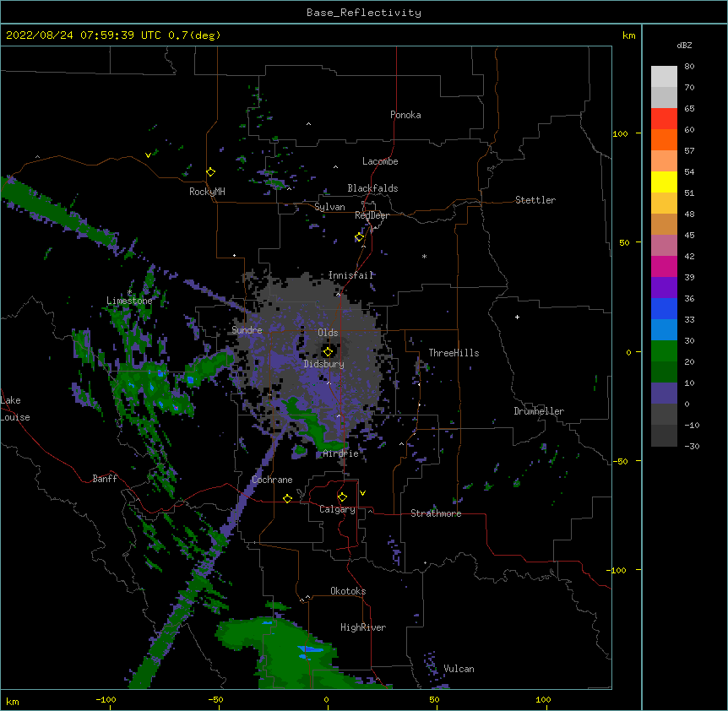This screenshot has height=711, width=728.
Task: Click the Stettler city label
Action: [x=535, y=200]
